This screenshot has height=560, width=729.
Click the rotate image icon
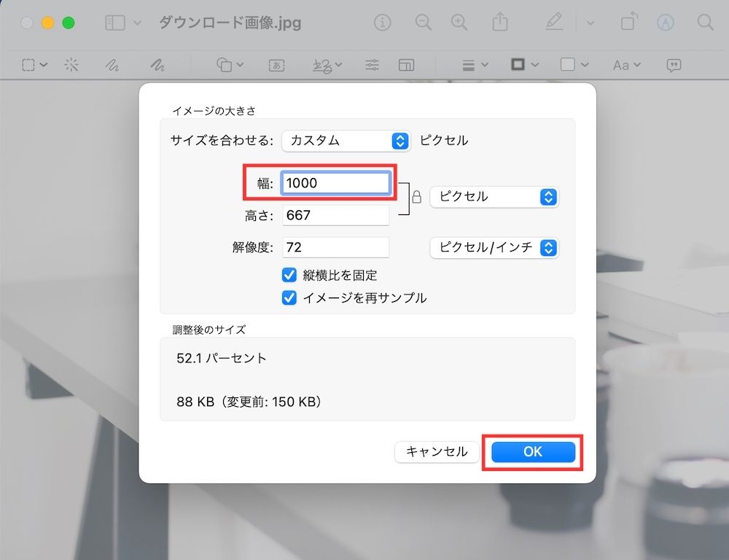click(629, 22)
